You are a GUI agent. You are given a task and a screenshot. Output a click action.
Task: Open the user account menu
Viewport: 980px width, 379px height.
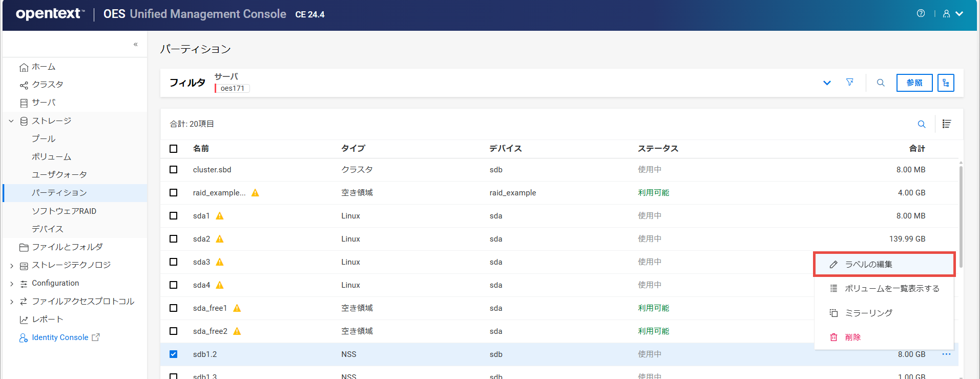click(952, 14)
